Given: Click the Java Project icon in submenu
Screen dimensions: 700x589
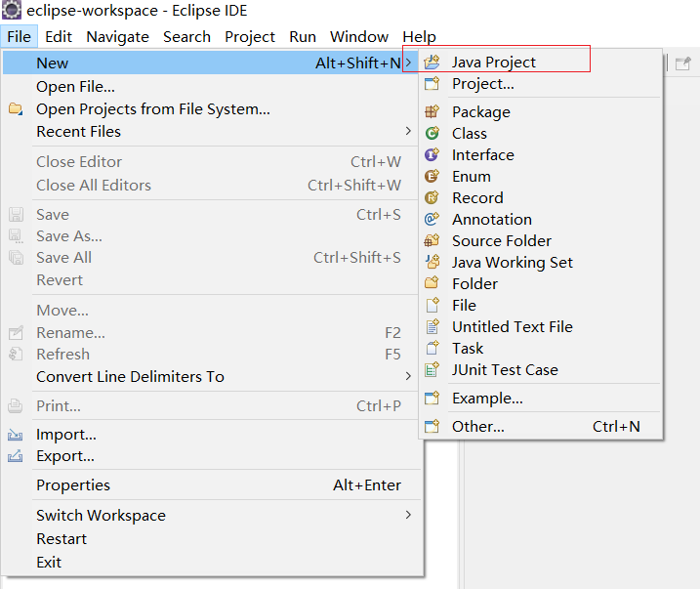Looking at the screenshot, I should (x=432, y=62).
